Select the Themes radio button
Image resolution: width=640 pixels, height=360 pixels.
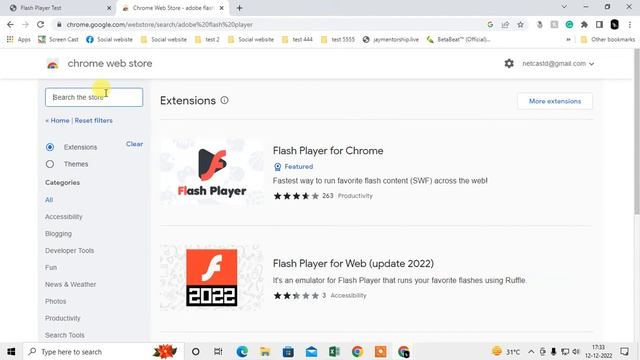pos(50,164)
